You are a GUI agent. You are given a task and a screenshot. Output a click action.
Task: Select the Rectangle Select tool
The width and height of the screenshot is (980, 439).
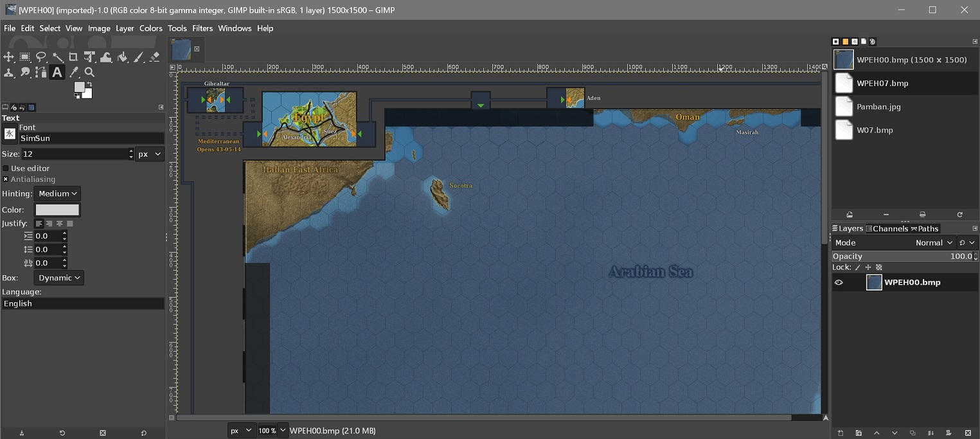(24, 57)
